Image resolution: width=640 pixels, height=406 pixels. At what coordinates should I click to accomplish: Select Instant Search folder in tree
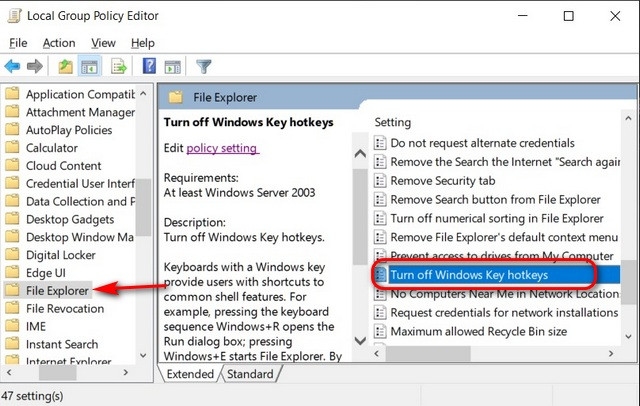click(52, 344)
